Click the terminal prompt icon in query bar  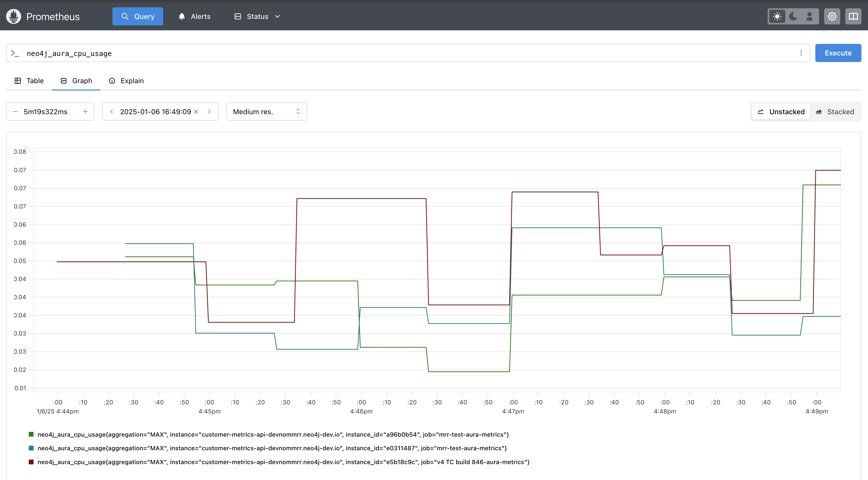(x=15, y=53)
